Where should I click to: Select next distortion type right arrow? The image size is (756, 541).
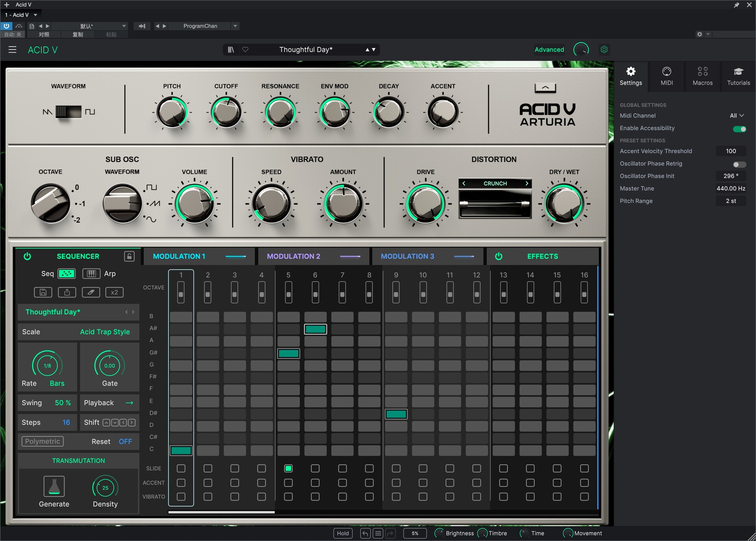click(x=526, y=183)
